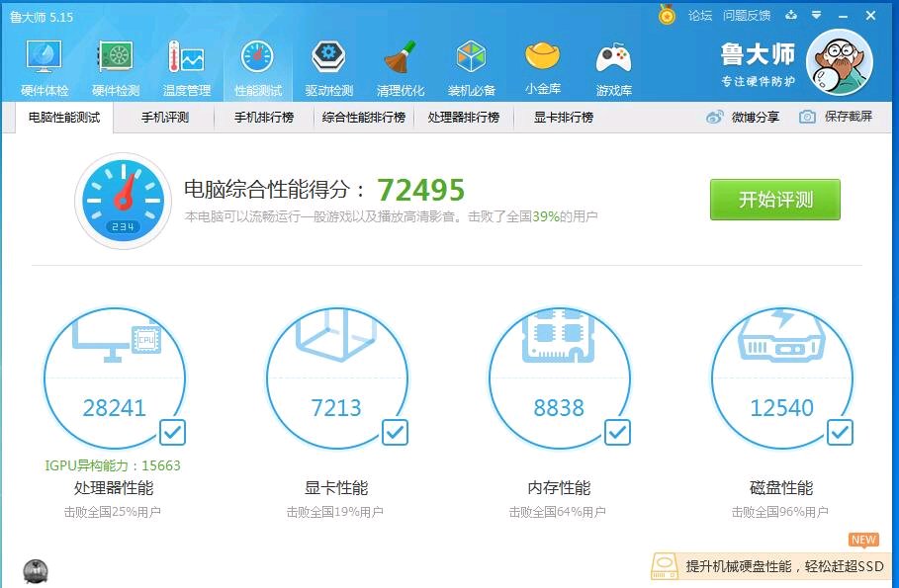Select 性能测试 performance test module
The image size is (899, 588).
tap(257, 69)
